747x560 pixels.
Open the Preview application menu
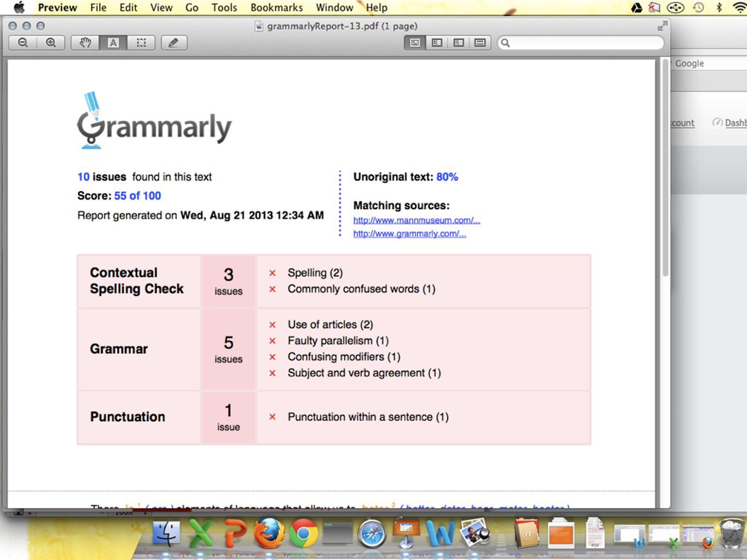[57, 8]
